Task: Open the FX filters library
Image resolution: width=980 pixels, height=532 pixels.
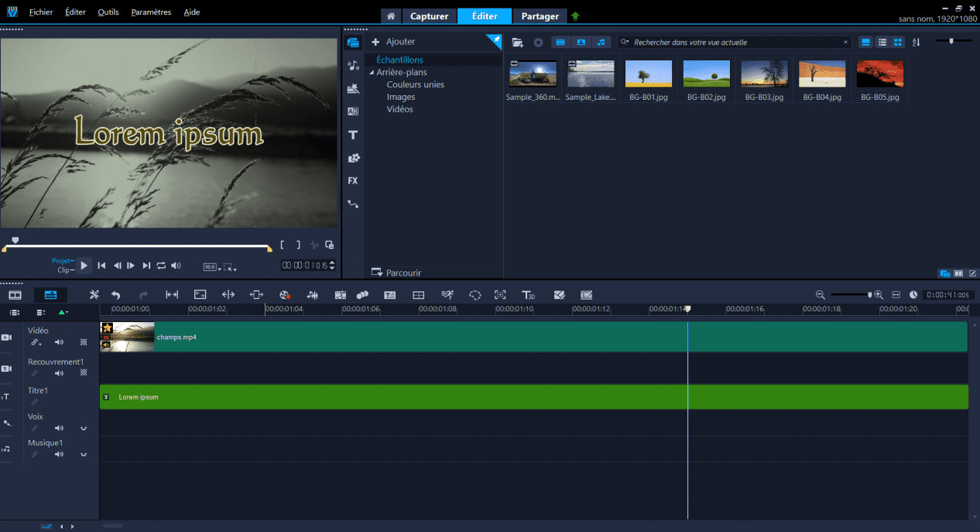Action: click(353, 180)
